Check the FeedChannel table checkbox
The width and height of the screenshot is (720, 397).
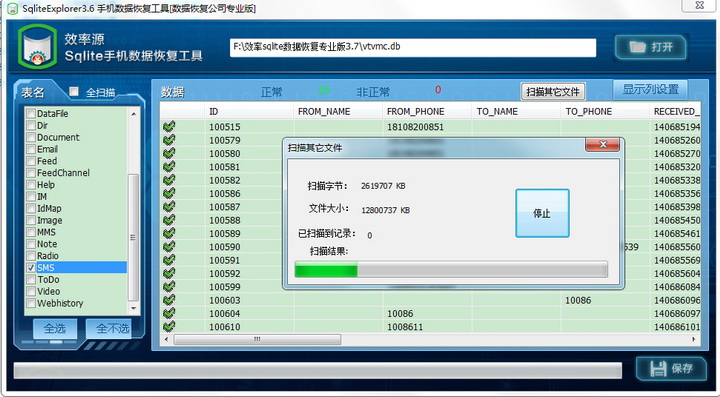pyautogui.click(x=31, y=173)
